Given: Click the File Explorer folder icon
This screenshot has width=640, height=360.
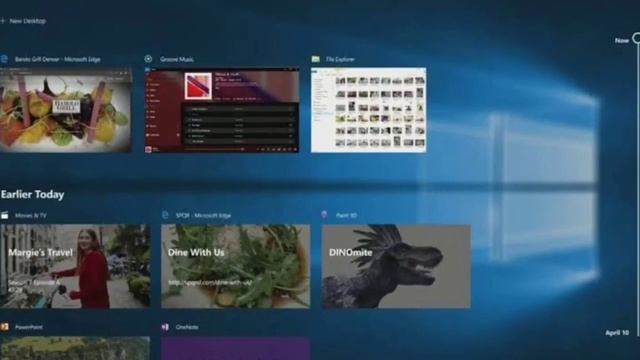Looking at the screenshot, I should (x=316, y=59).
